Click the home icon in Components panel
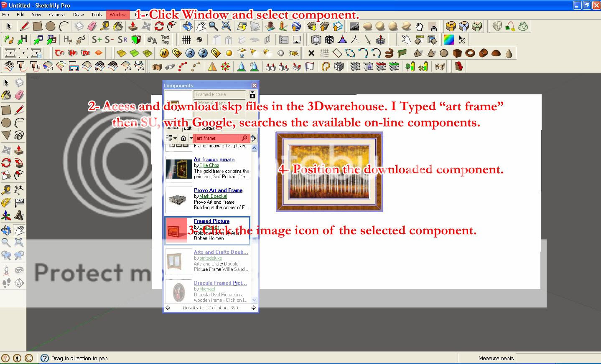The height and width of the screenshot is (364, 601). 183,138
